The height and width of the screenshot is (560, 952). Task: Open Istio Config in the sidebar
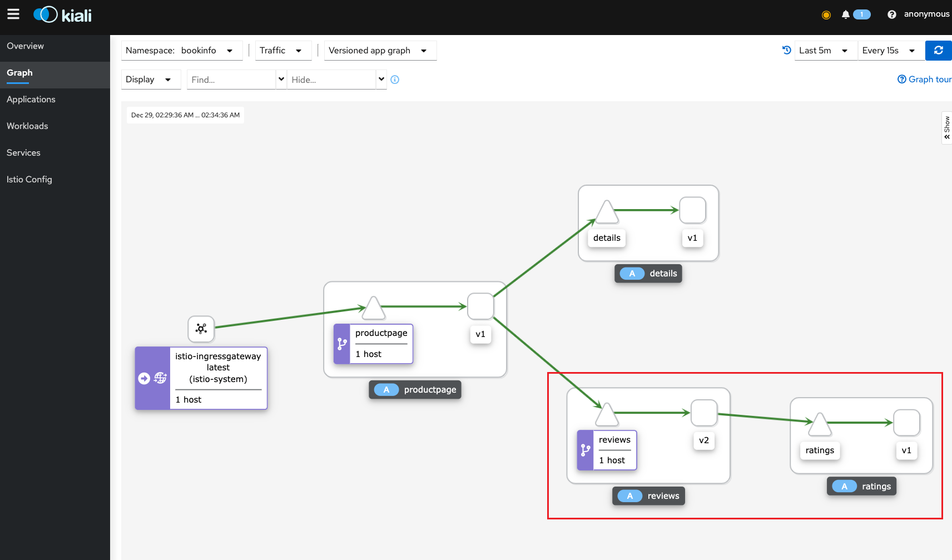click(x=55, y=180)
